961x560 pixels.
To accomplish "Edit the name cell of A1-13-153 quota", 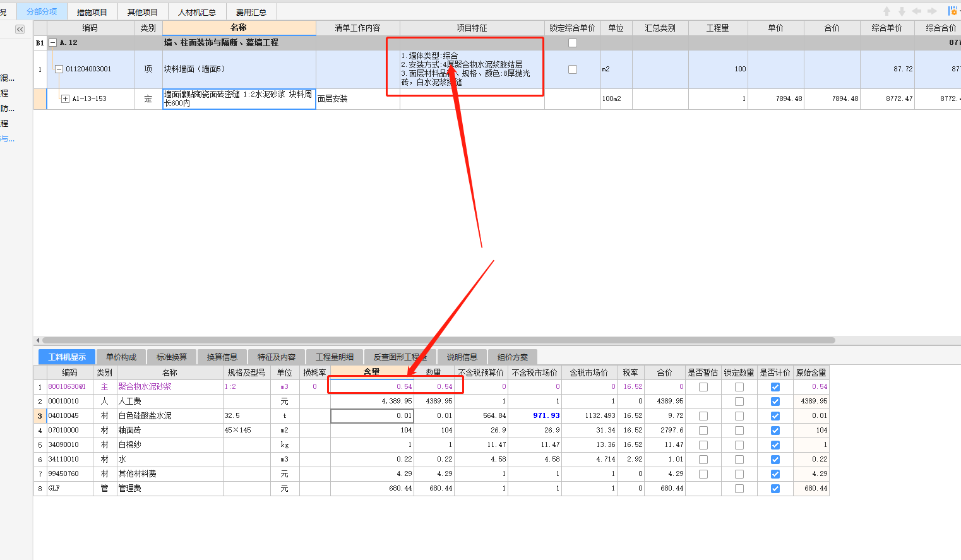I will 239,99.
